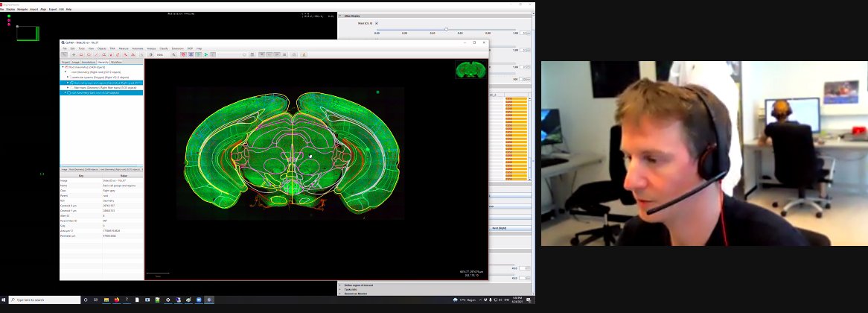868x313 pixels.
Task: Click the help lightbulb icon at toolbar end
Action: tap(304, 55)
